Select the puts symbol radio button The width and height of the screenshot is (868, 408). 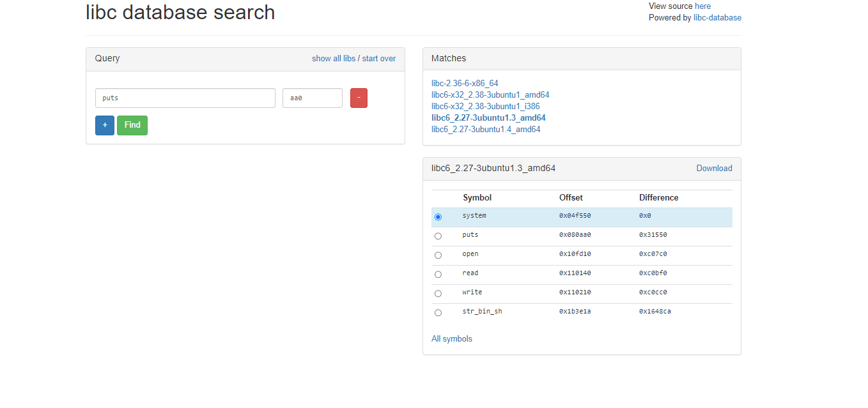coord(438,236)
